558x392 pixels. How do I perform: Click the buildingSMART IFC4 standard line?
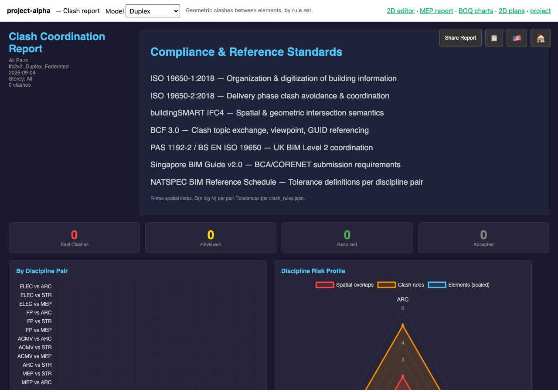point(267,113)
